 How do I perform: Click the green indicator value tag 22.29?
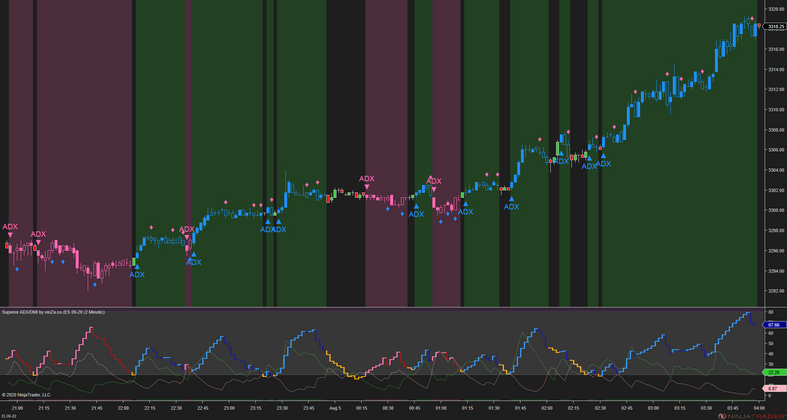click(773, 372)
